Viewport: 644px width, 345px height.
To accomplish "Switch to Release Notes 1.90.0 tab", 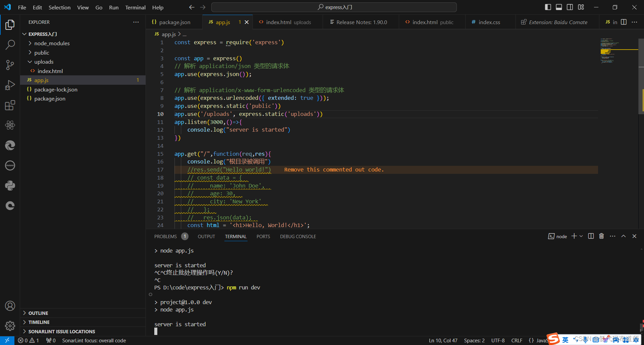I will click(x=361, y=22).
